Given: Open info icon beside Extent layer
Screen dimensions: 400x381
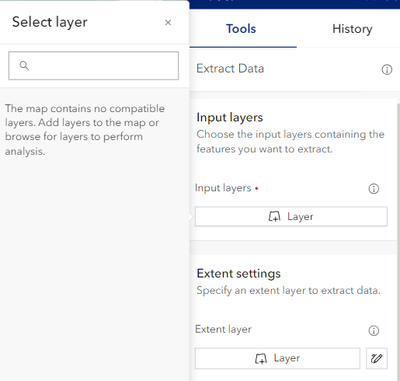Looking at the screenshot, I should point(374,330).
